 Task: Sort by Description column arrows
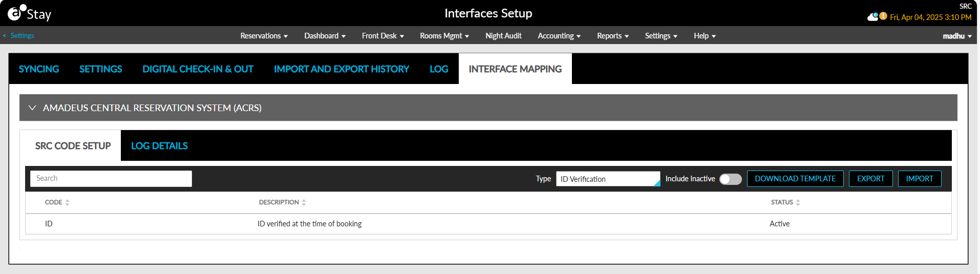tap(304, 202)
